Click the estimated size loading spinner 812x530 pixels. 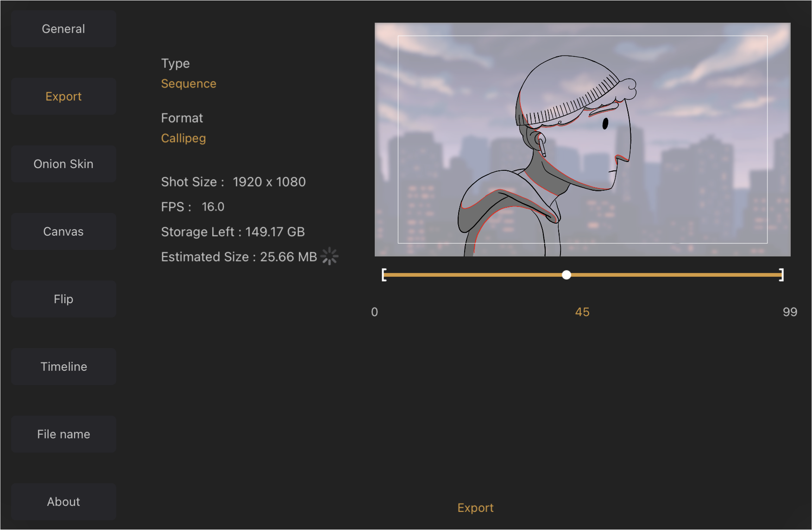pyautogui.click(x=329, y=256)
